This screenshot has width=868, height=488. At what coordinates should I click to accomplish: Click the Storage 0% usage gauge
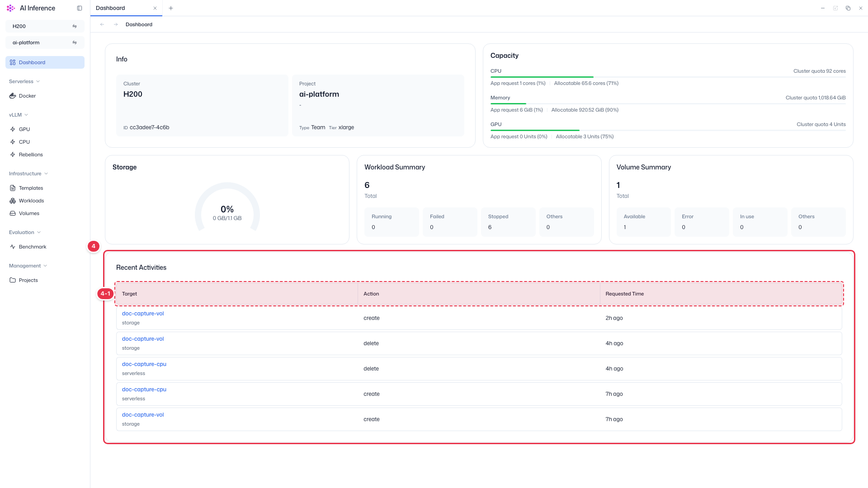point(227,207)
